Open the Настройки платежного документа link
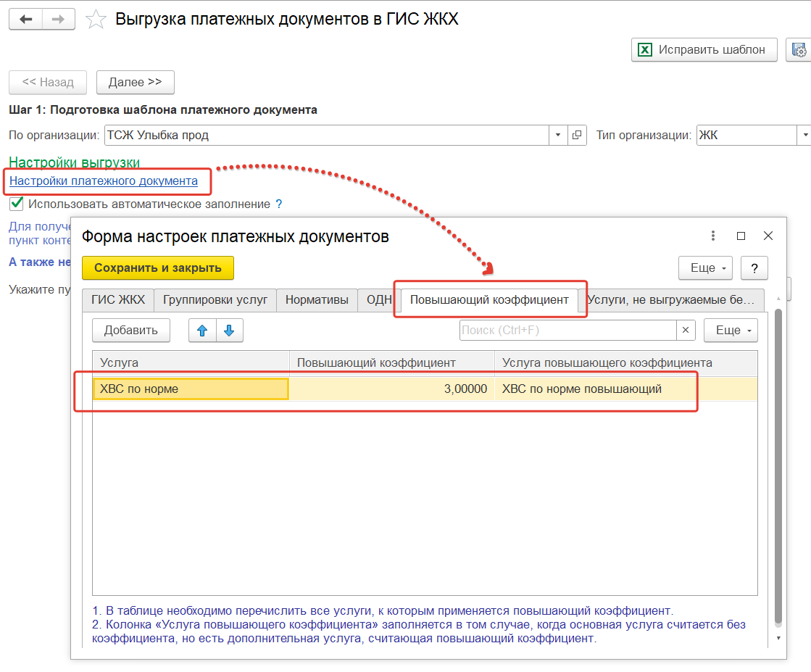Screen dimensions: 811x672 (x=104, y=181)
